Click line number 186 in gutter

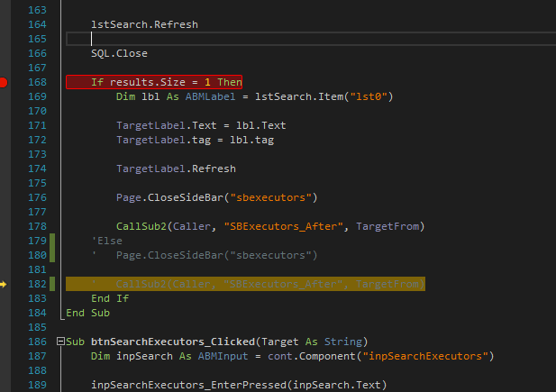point(37,342)
